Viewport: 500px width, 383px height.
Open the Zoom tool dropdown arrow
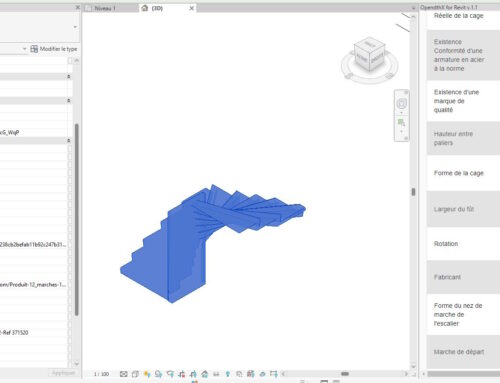tap(401, 131)
